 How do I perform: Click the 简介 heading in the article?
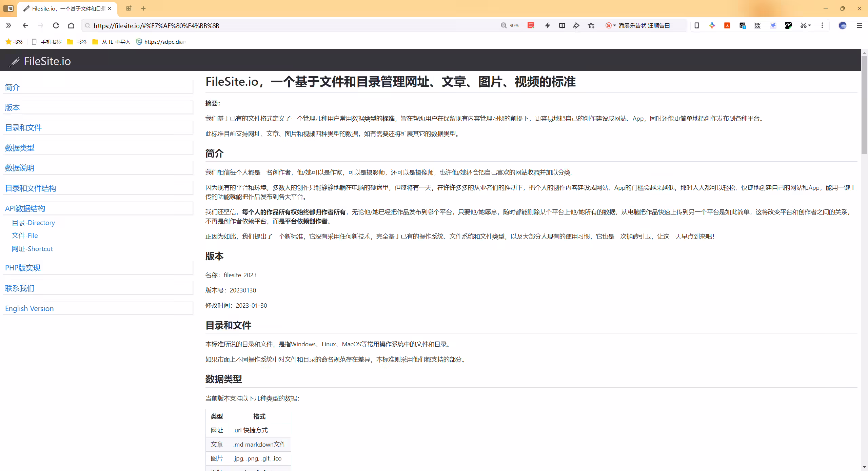click(214, 153)
